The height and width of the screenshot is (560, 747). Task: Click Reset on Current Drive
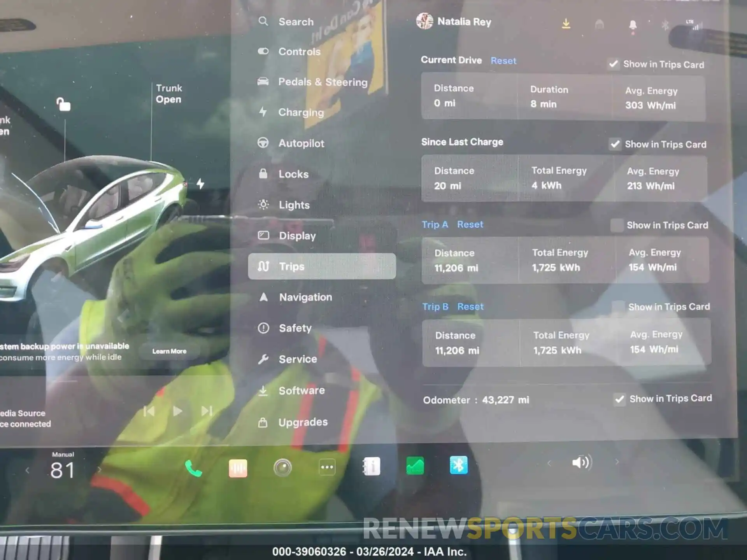pos(503,60)
